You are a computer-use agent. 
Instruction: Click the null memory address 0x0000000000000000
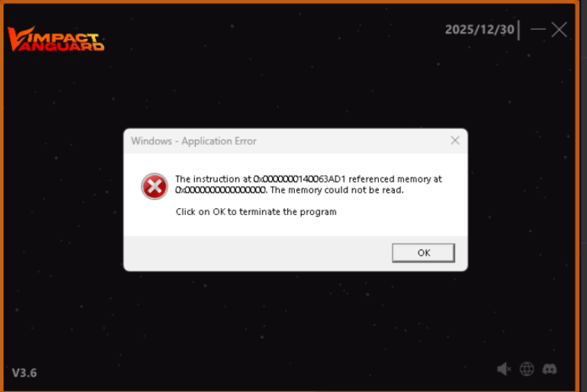click(221, 190)
